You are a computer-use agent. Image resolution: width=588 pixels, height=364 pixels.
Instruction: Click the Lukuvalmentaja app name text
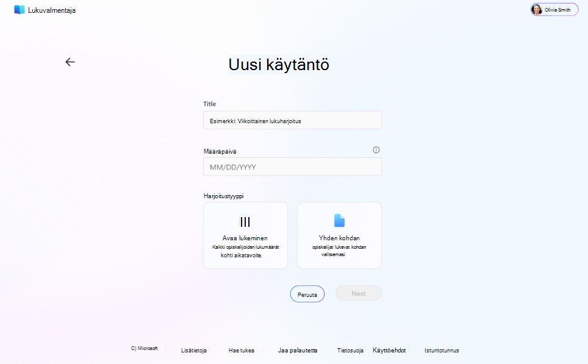[x=52, y=10]
